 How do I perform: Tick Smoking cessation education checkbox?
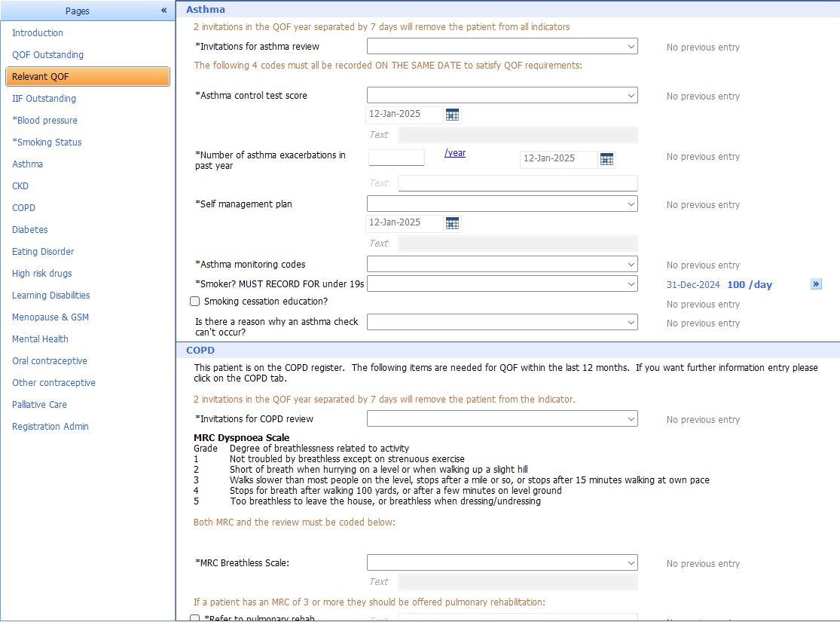[195, 302]
